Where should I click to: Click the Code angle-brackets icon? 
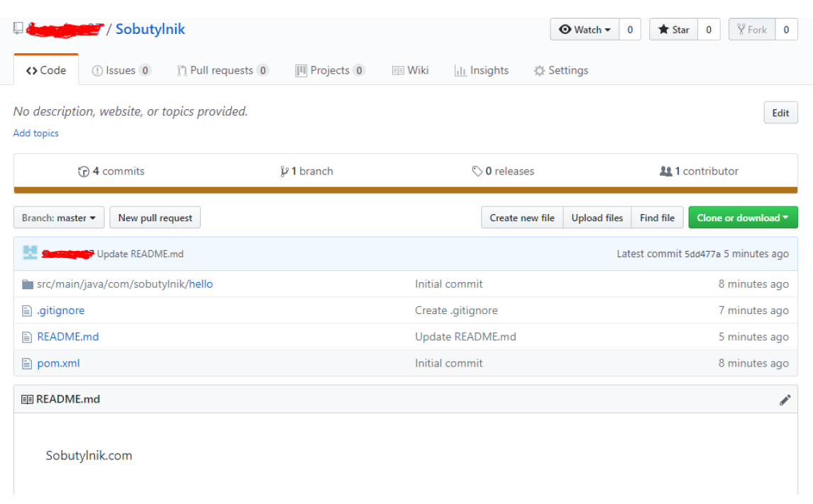click(x=32, y=70)
